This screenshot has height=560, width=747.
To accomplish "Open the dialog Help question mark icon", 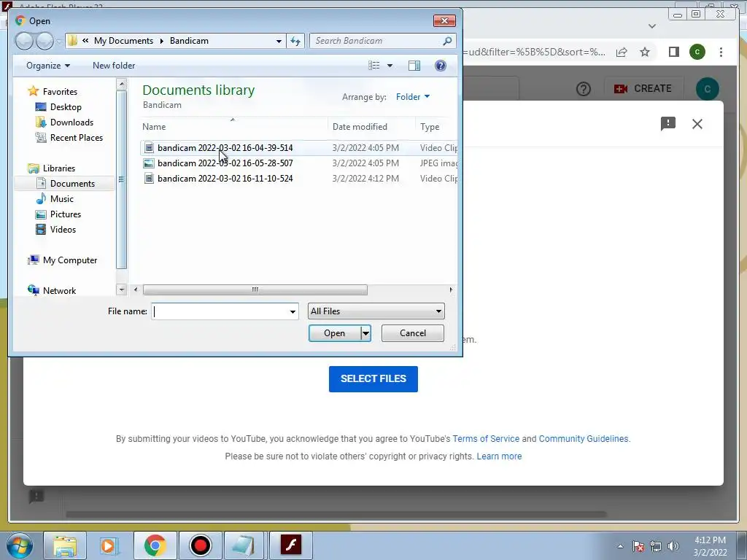I will 441,66.
